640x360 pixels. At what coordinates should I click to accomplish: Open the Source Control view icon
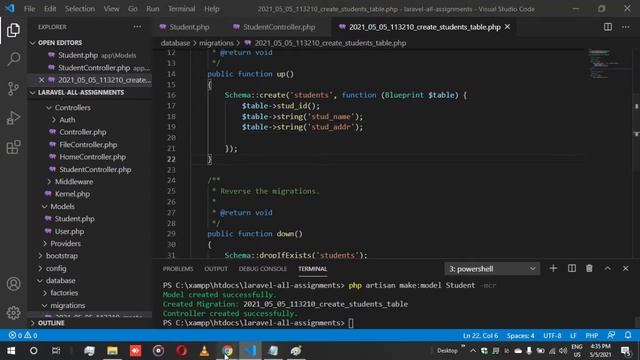(13, 89)
